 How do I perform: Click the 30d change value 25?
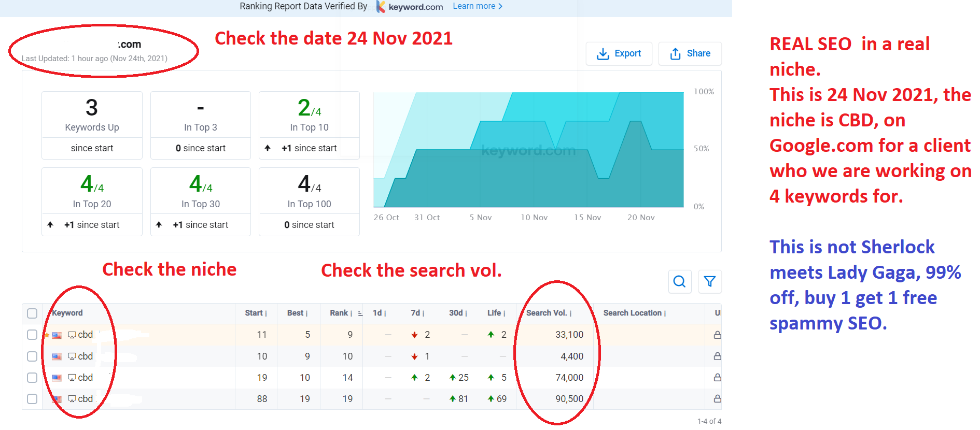[463, 378]
